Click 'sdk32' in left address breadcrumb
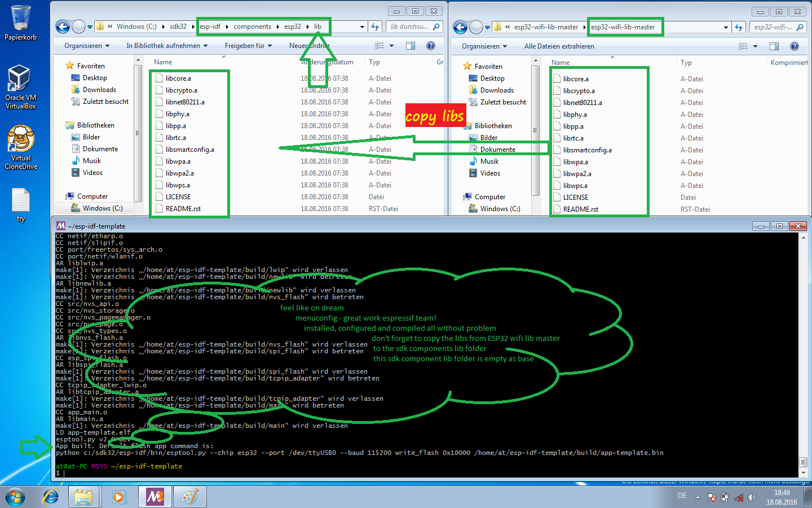 pyautogui.click(x=178, y=27)
